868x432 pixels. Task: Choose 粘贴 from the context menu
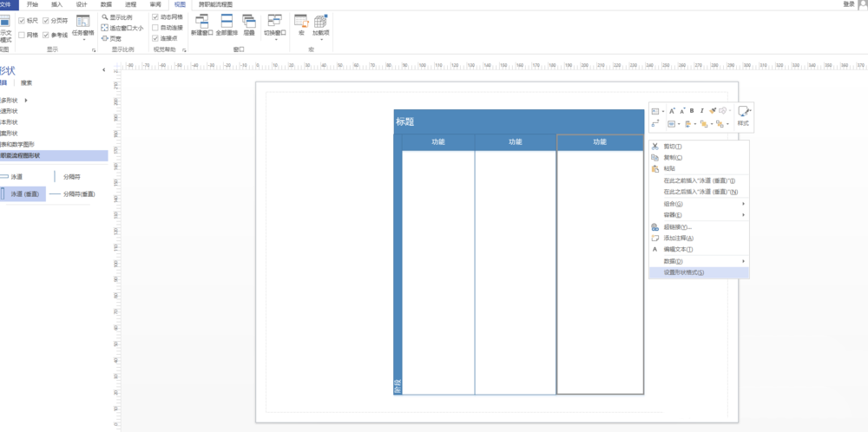pos(699,168)
